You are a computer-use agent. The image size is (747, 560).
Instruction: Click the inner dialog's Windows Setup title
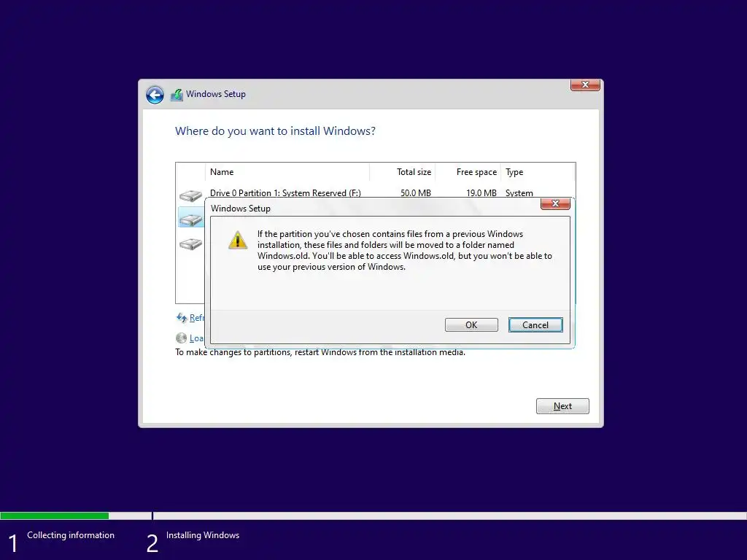click(x=241, y=209)
